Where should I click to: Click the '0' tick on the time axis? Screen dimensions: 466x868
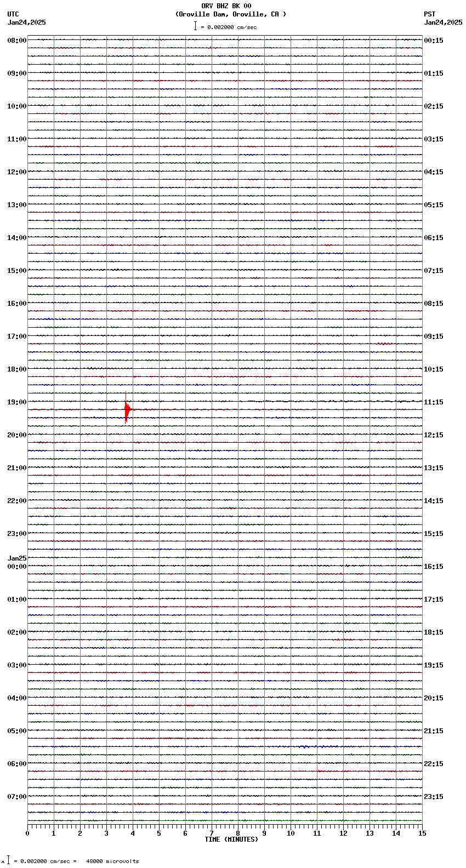(x=27, y=833)
